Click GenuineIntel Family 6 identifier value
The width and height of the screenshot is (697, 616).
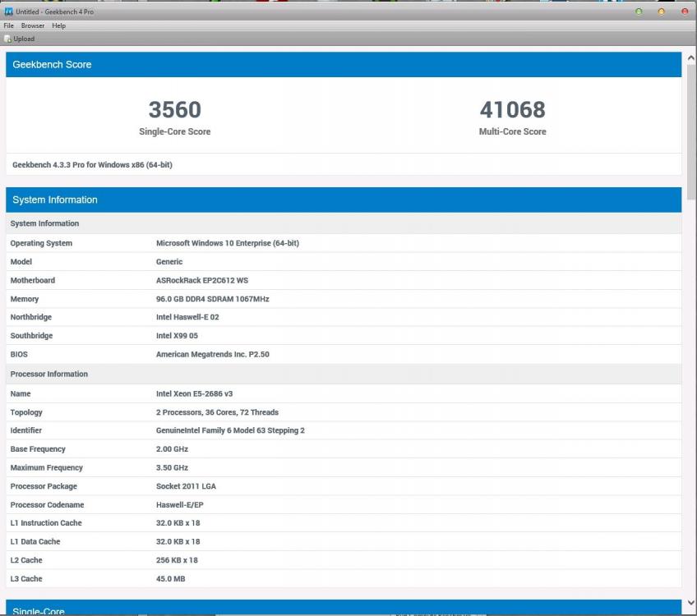230,430
